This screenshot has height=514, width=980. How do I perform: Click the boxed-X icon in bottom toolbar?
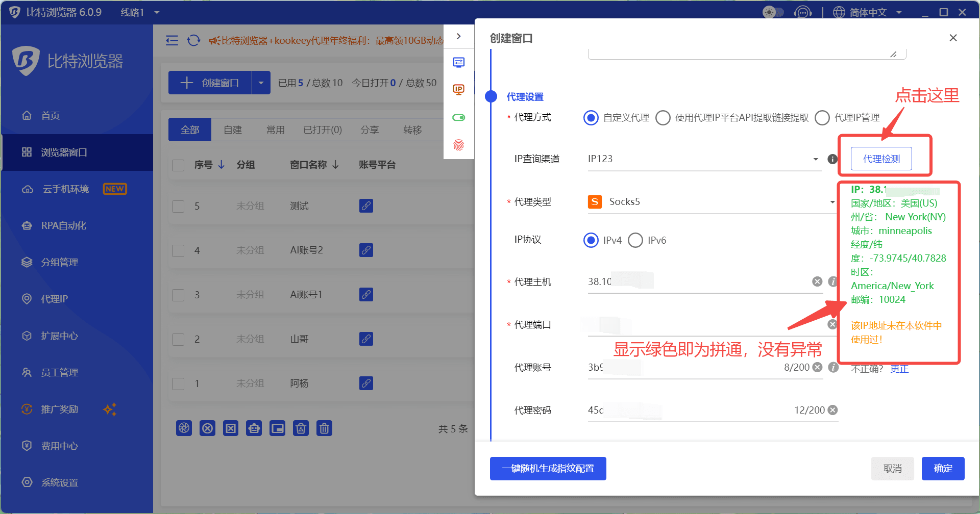pos(231,428)
